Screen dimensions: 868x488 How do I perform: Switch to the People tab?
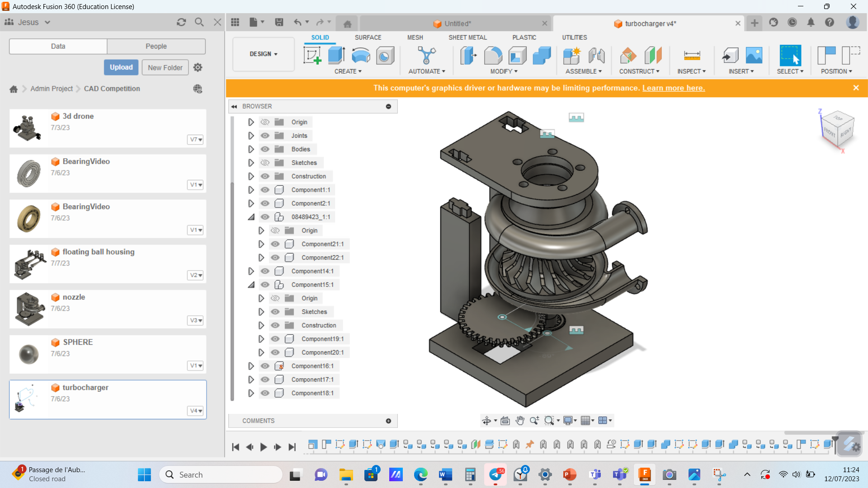pos(156,46)
